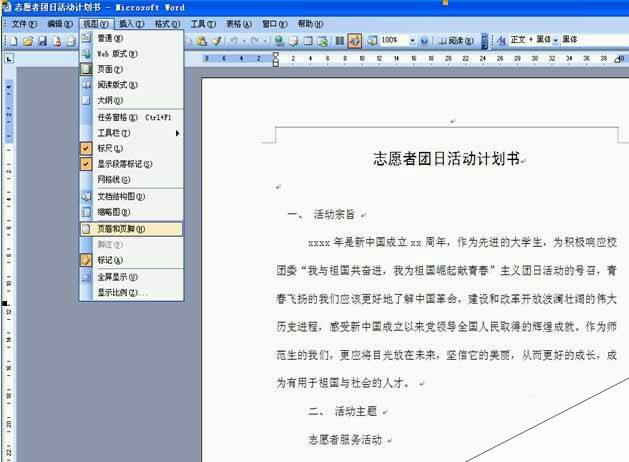Screen dimensions: 629x462
Task: Uncheck 显示段落标记 option
Action: [132, 164]
